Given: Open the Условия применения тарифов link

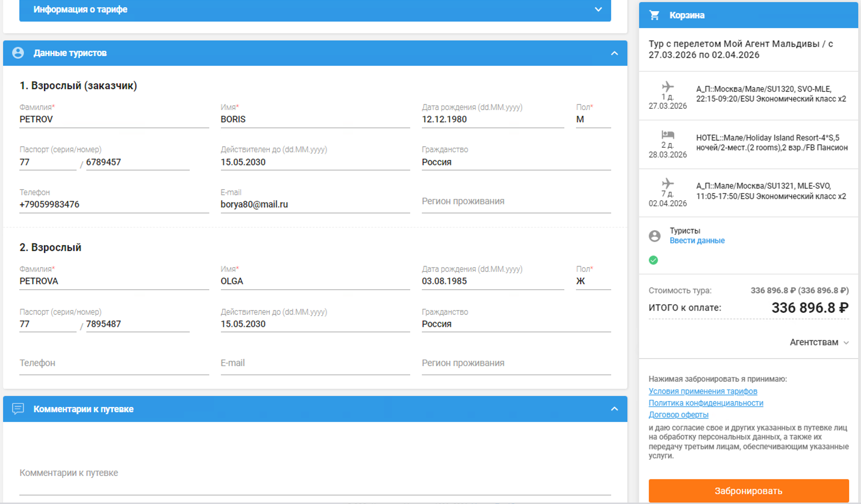Looking at the screenshot, I should tap(703, 391).
